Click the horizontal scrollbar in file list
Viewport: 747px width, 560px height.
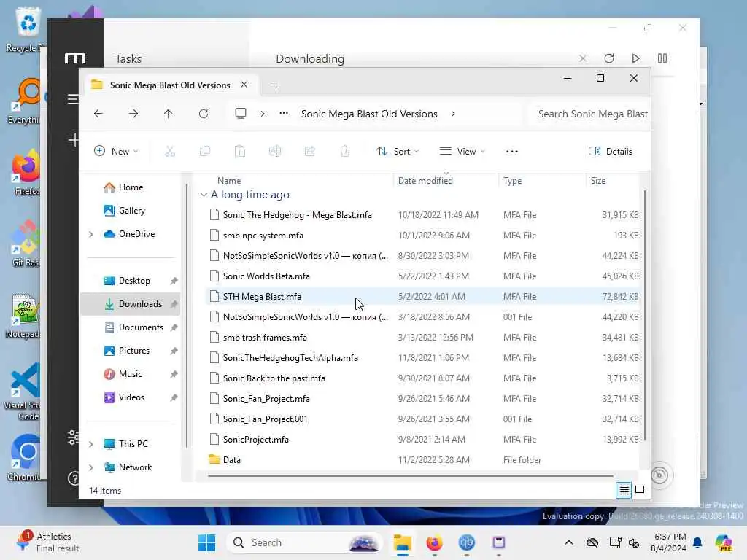(411, 475)
